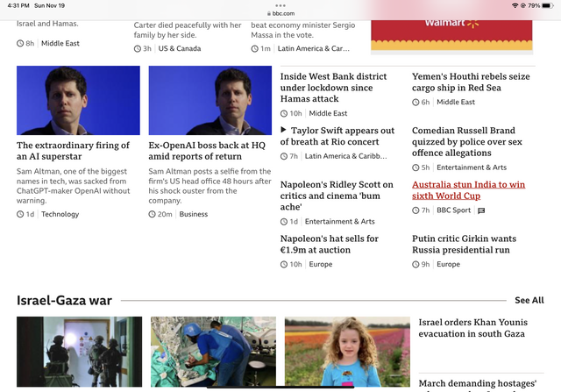Tap clock icon beside 20m timestamp
Screen dimensions: 561x392
pos(152,214)
